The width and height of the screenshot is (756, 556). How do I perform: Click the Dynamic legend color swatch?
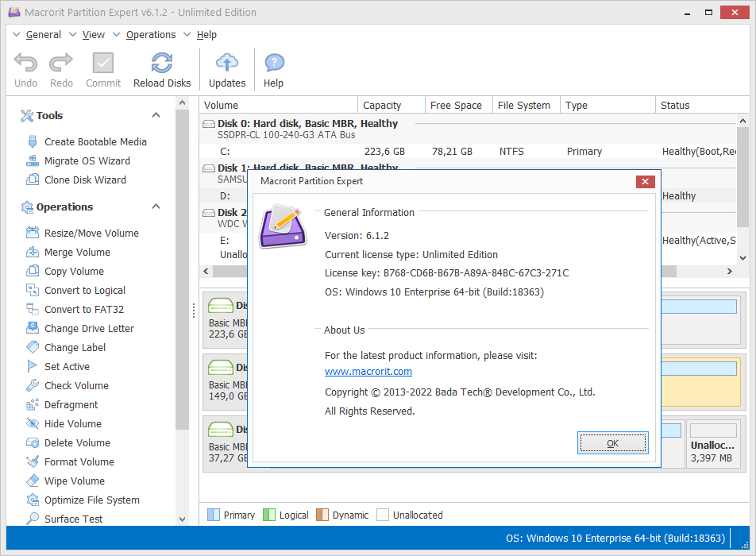[x=322, y=515]
